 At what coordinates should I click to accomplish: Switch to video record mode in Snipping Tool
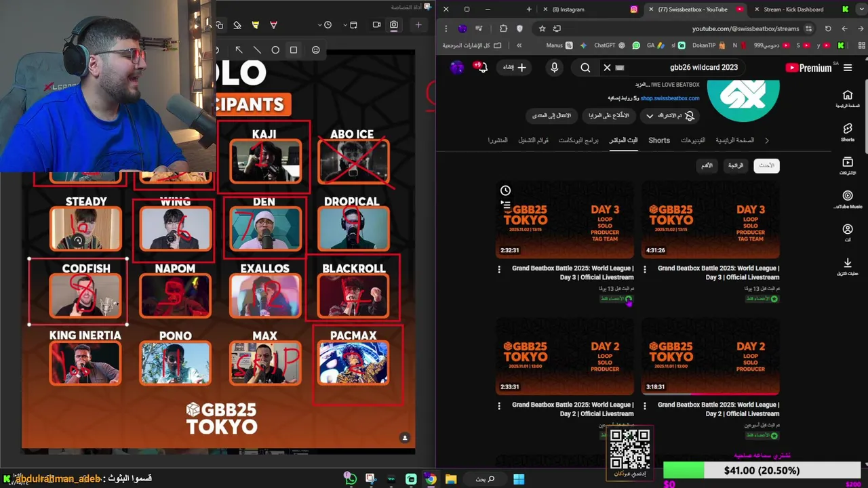tap(376, 25)
